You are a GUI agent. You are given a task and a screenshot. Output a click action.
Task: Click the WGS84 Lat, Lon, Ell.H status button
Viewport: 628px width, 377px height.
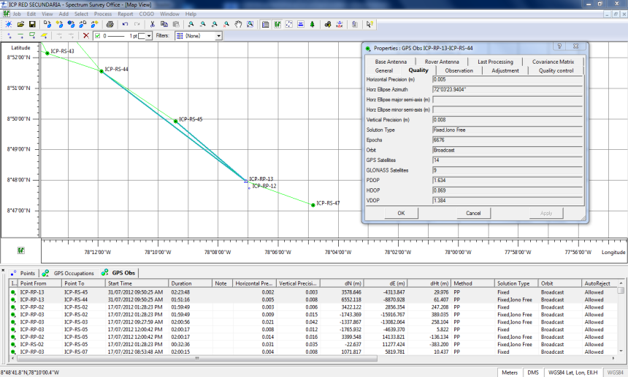tap(572, 373)
